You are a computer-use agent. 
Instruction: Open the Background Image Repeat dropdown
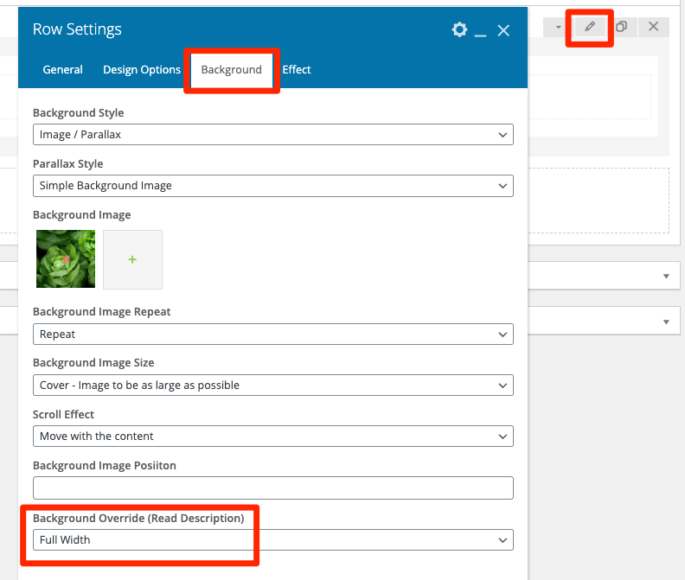273,334
